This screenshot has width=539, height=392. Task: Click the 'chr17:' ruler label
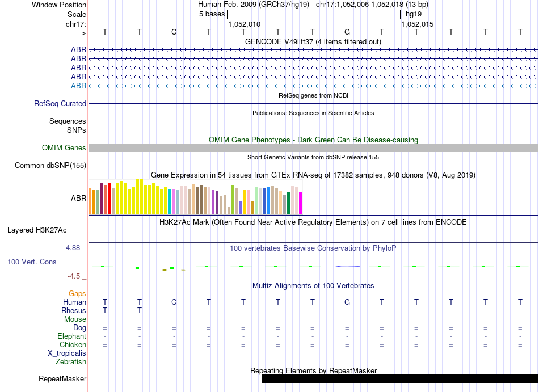pyautogui.click(x=76, y=24)
